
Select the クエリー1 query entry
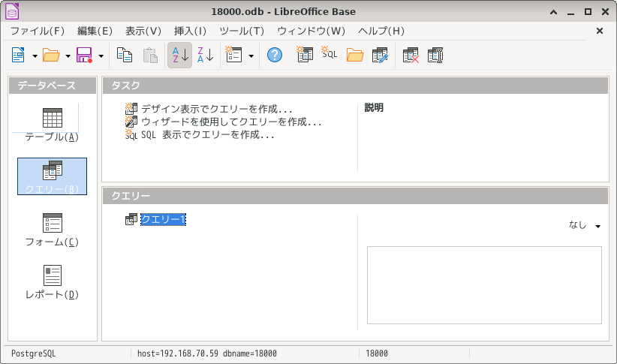[x=163, y=219]
